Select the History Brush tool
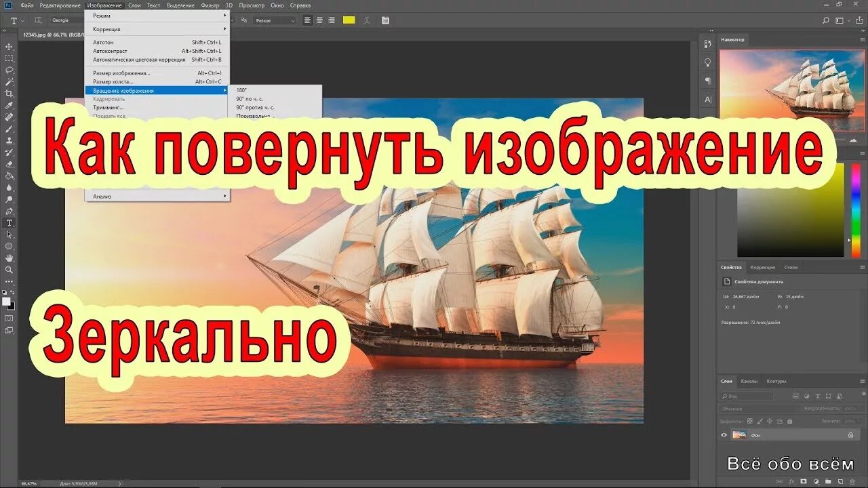 pos(9,152)
